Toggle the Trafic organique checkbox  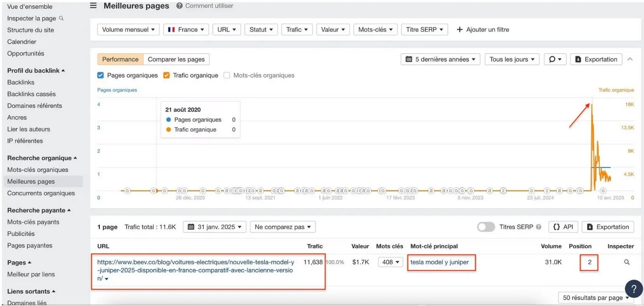[166, 75]
